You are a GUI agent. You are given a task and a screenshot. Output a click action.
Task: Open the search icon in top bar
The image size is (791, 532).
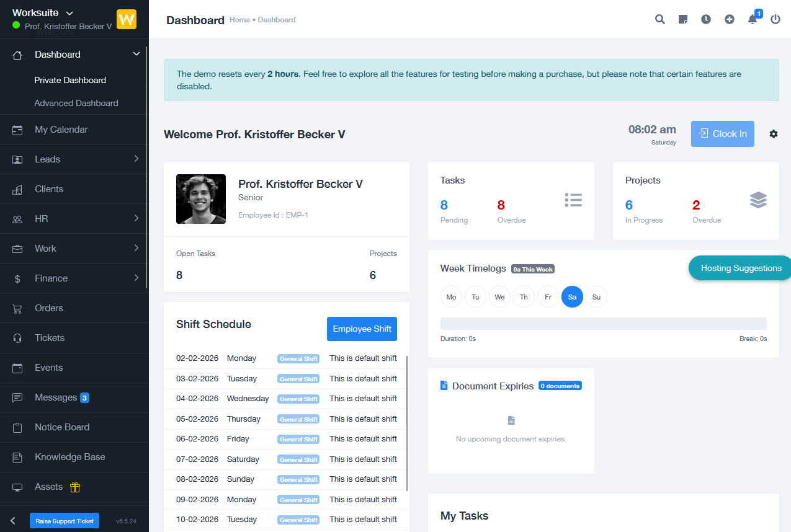[x=659, y=19]
